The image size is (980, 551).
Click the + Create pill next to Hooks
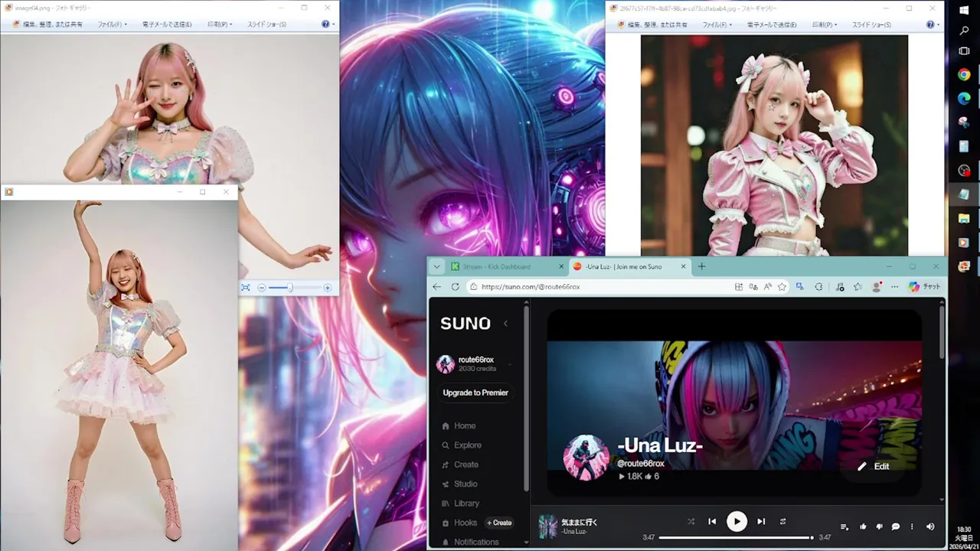pos(499,523)
